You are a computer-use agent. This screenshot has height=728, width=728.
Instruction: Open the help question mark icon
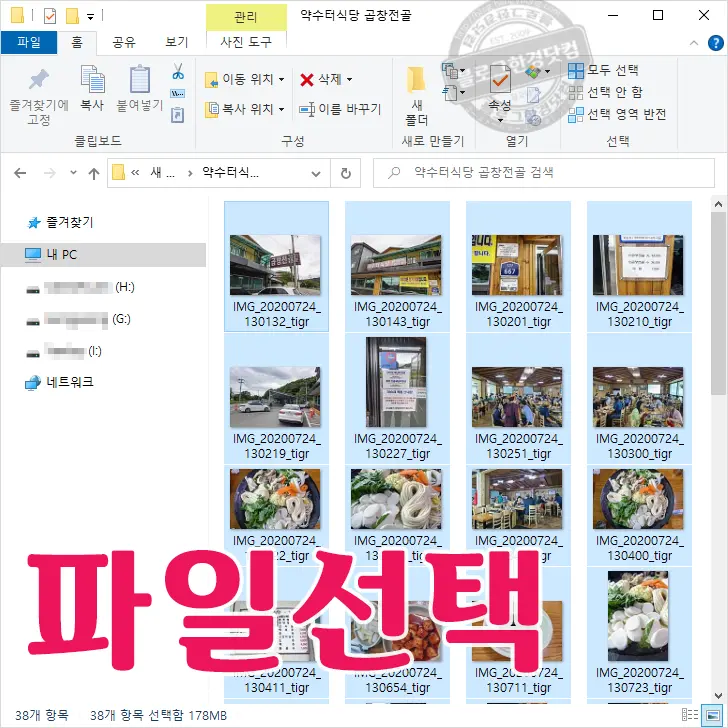[x=715, y=43]
